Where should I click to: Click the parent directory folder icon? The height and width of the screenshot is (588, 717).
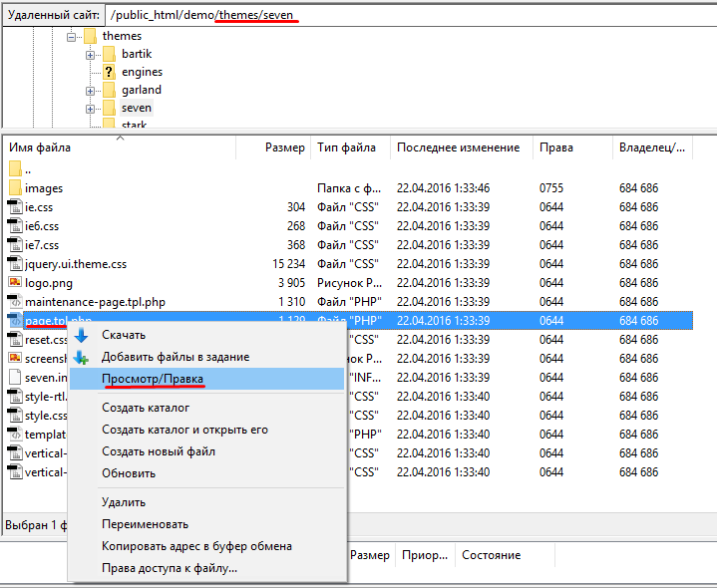pyautogui.click(x=15, y=168)
